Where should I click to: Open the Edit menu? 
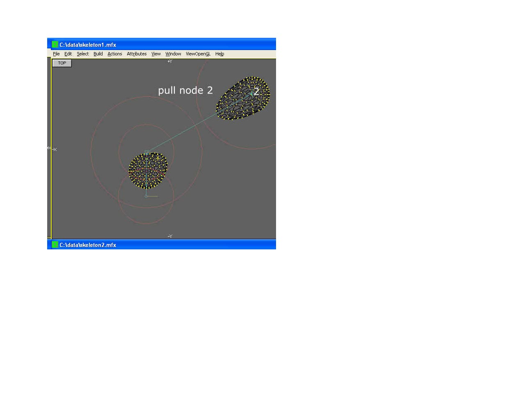68,54
